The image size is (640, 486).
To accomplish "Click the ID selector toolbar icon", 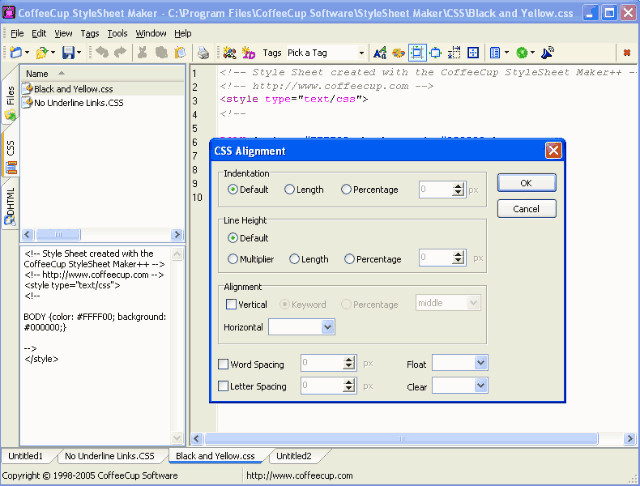I will click(x=248, y=53).
